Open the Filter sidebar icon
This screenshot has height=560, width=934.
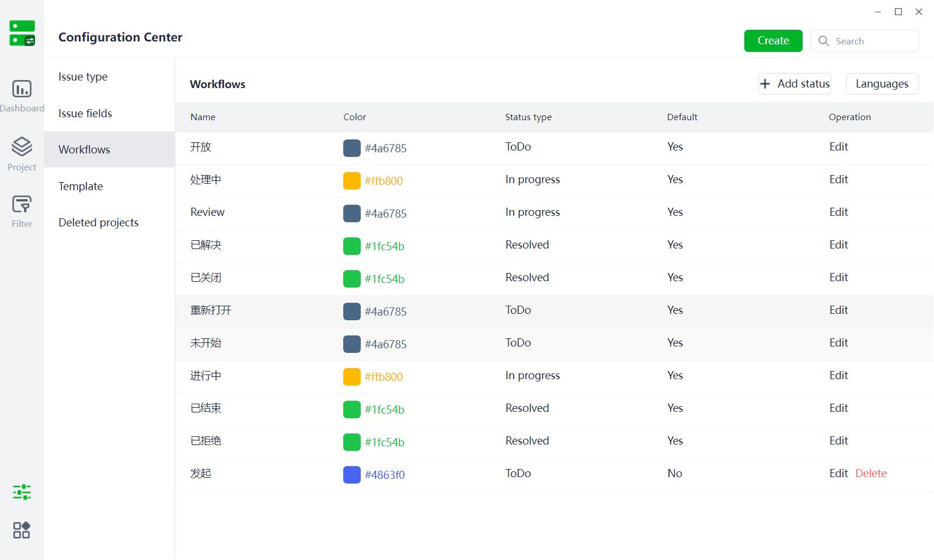[x=22, y=204]
